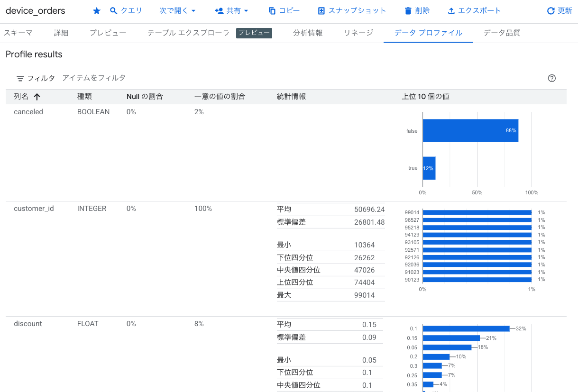
Task: Click the export upload icon
Action: [x=451, y=10]
